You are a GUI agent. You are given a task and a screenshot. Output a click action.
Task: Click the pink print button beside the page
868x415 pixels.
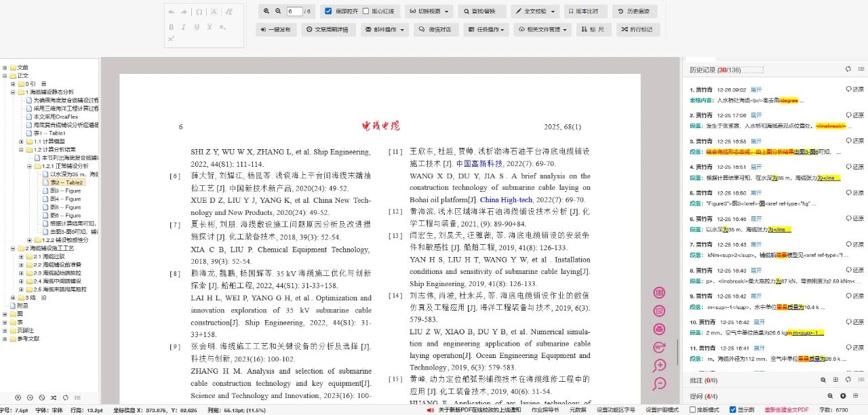tap(658, 329)
